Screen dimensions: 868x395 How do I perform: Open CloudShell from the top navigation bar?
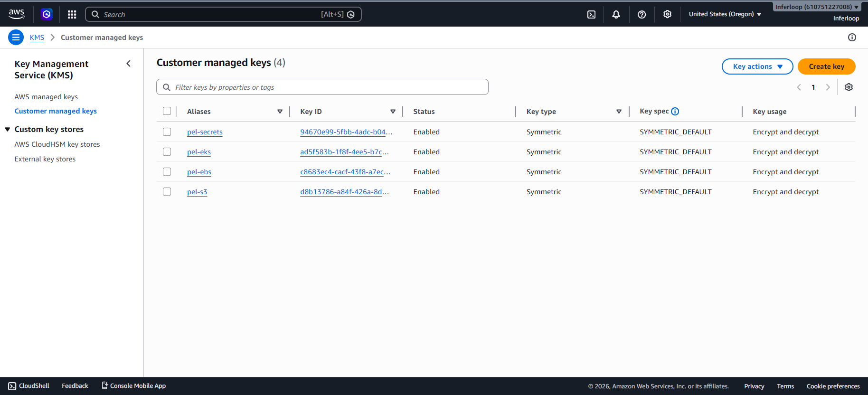[x=591, y=14]
